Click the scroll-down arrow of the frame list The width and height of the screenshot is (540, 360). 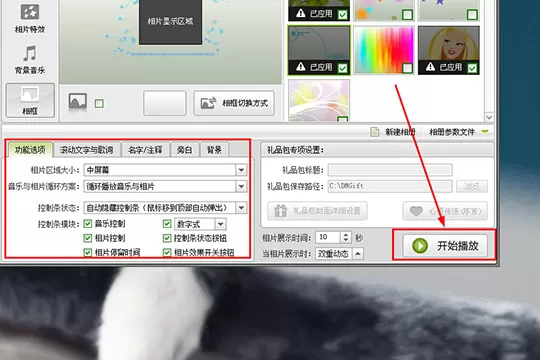coord(489,117)
